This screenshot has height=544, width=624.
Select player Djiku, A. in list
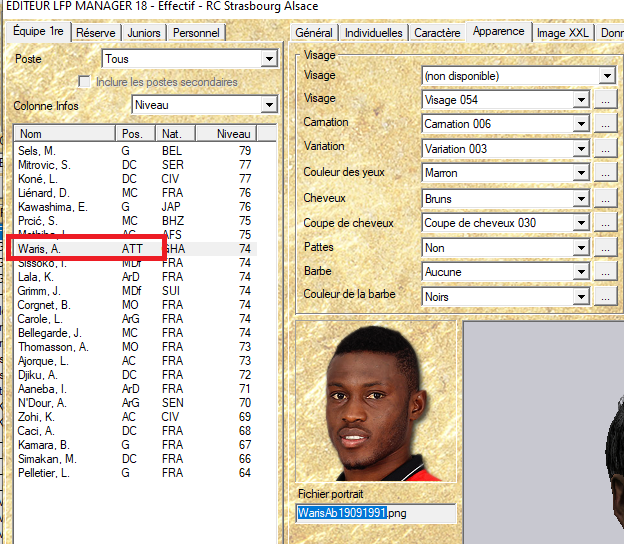135,375
